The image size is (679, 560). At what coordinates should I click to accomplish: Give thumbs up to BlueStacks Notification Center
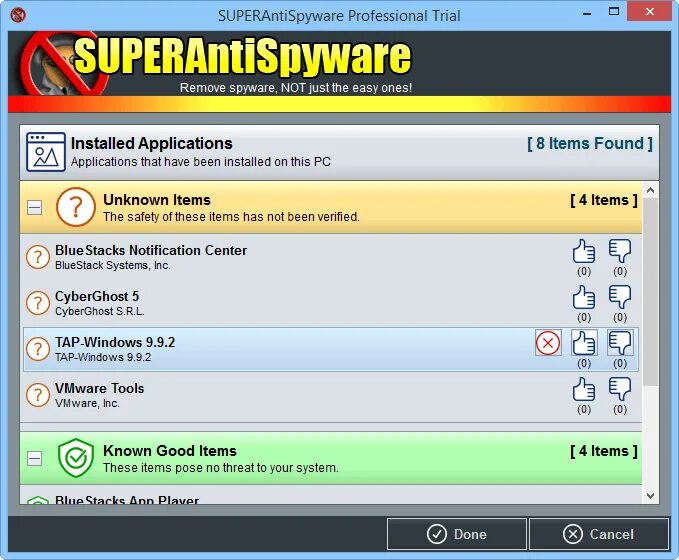coord(584,251)
